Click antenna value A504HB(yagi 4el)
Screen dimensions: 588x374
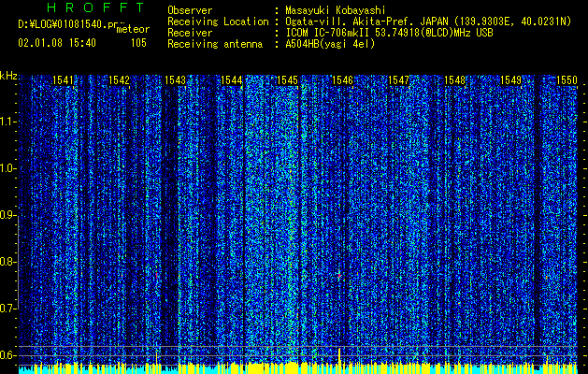330,44
